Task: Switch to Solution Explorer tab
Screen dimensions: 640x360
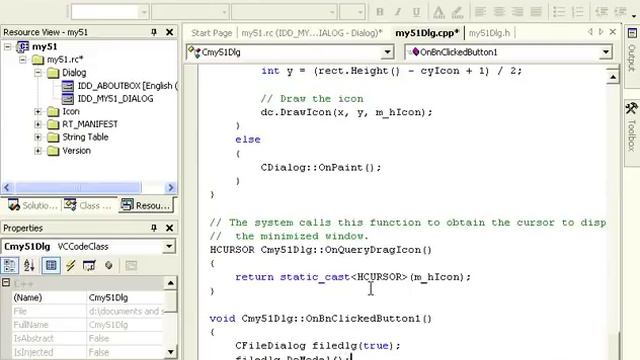Action: click(33, 205)
